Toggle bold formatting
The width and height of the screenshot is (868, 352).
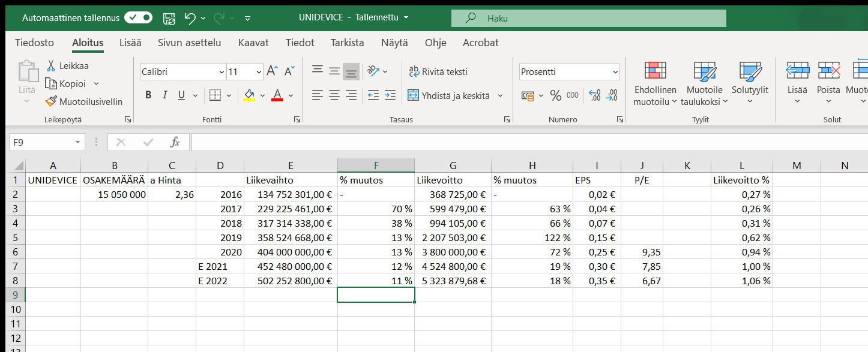pos(148,95)
